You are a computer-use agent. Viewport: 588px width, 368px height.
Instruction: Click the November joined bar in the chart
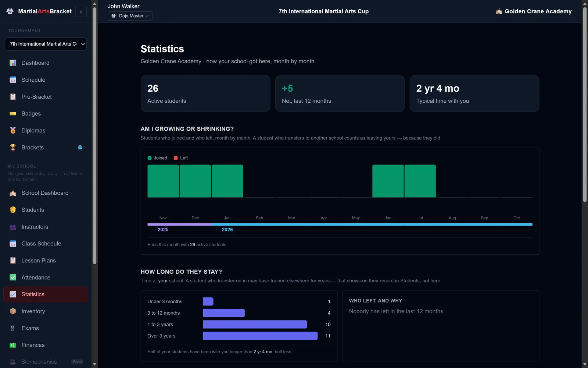coord(163,181)
